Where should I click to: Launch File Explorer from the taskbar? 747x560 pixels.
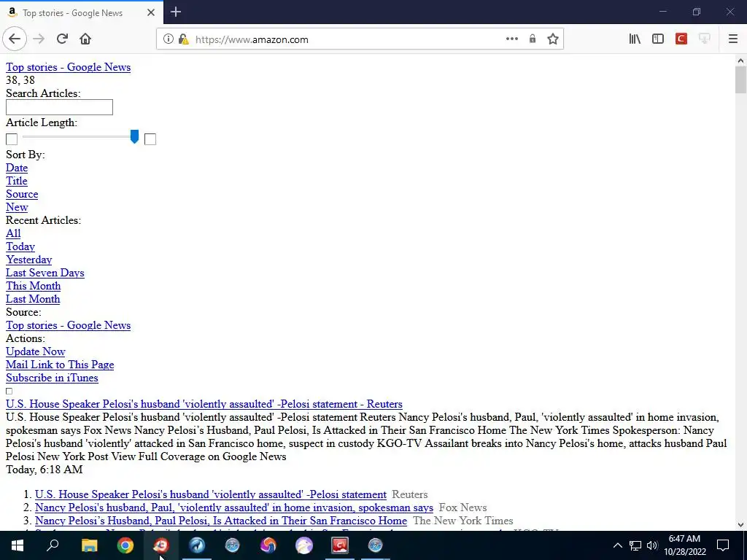click(89, 545)
